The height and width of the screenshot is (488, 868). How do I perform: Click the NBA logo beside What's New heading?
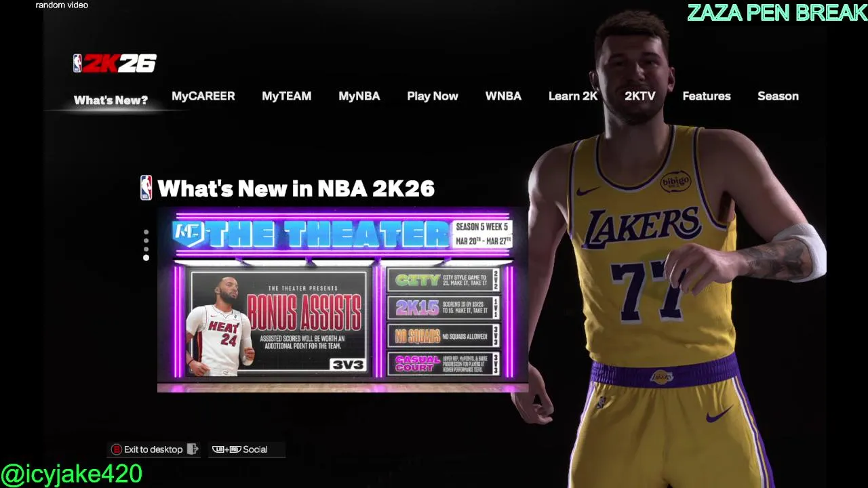tap(146, 188)
